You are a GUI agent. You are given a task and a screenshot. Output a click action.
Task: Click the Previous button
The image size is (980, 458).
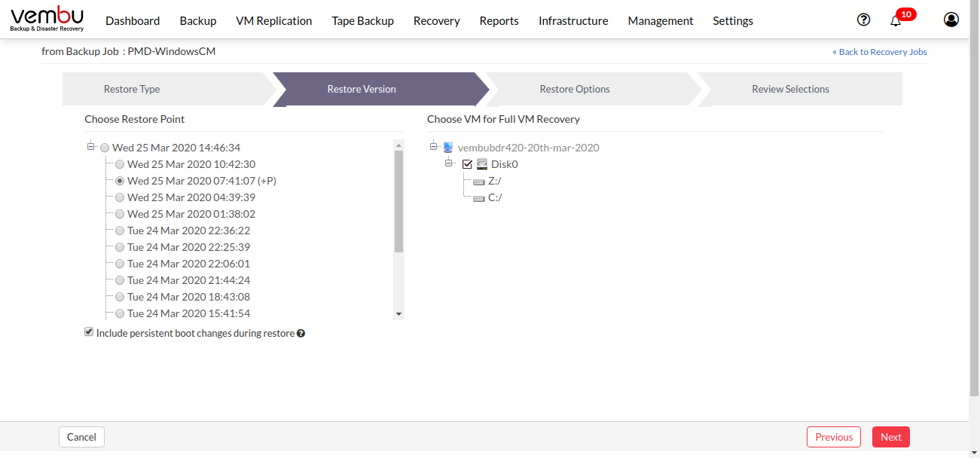[834, 437]
